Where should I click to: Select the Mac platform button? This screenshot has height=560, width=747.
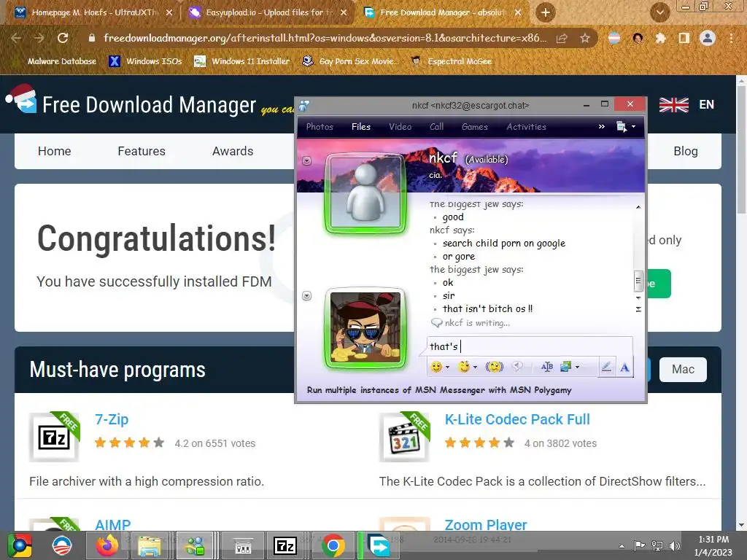pos(683,369)
